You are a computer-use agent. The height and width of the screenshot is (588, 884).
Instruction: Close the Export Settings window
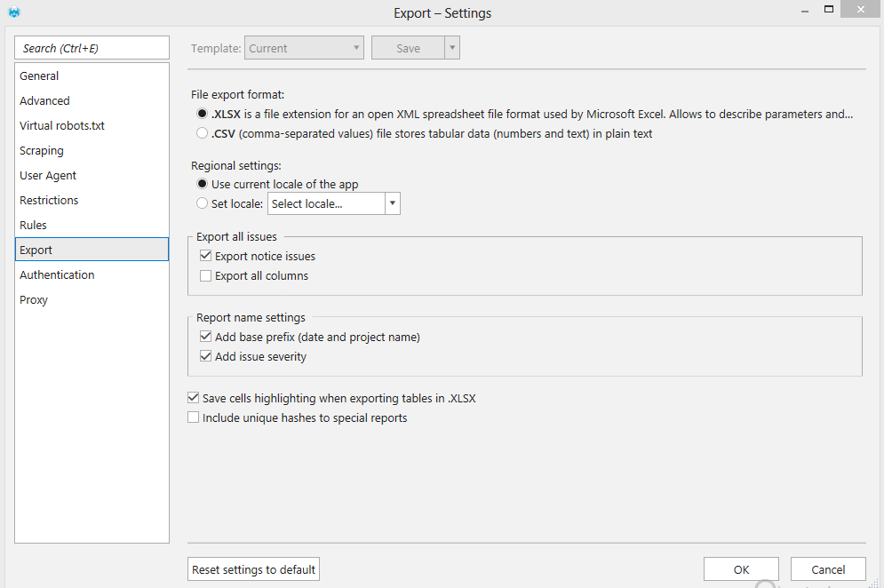coord(860,9)
